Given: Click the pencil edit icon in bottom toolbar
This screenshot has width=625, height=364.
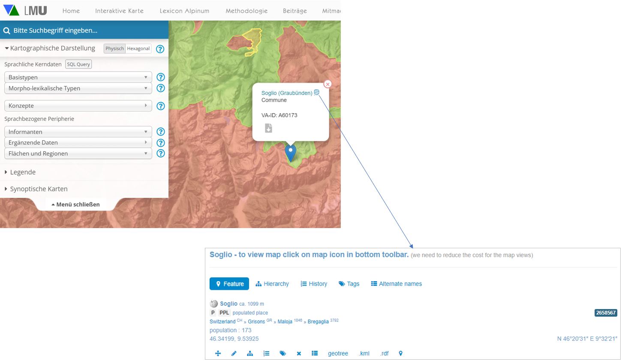Looking at the screenshot, I should (x=234, y=353).
